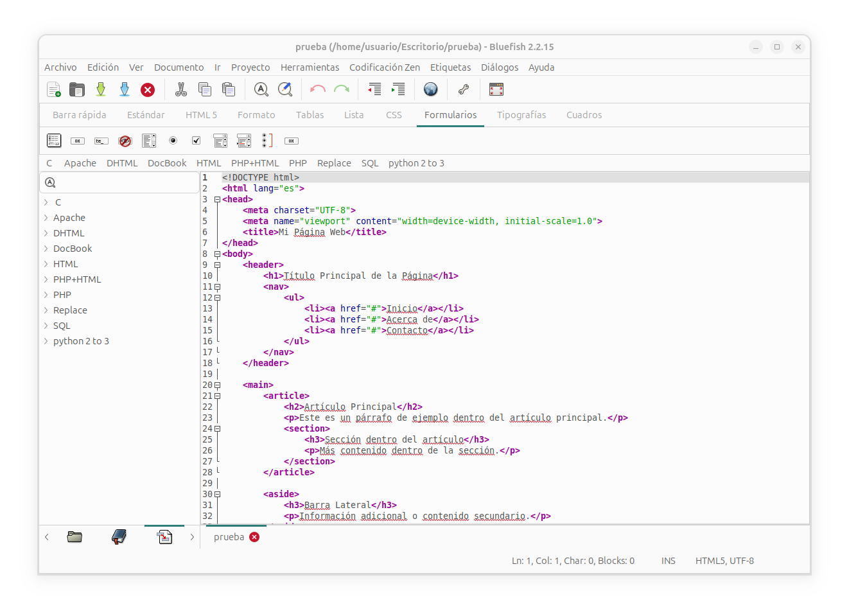849x616 pixels.
Task: Show the snippets sidebar panel
Action: pyautogui.click(x=165, y=537)
